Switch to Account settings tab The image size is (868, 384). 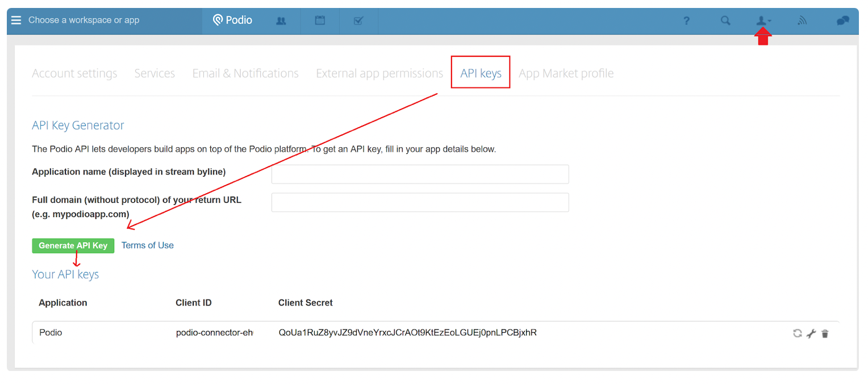(74, 73)
